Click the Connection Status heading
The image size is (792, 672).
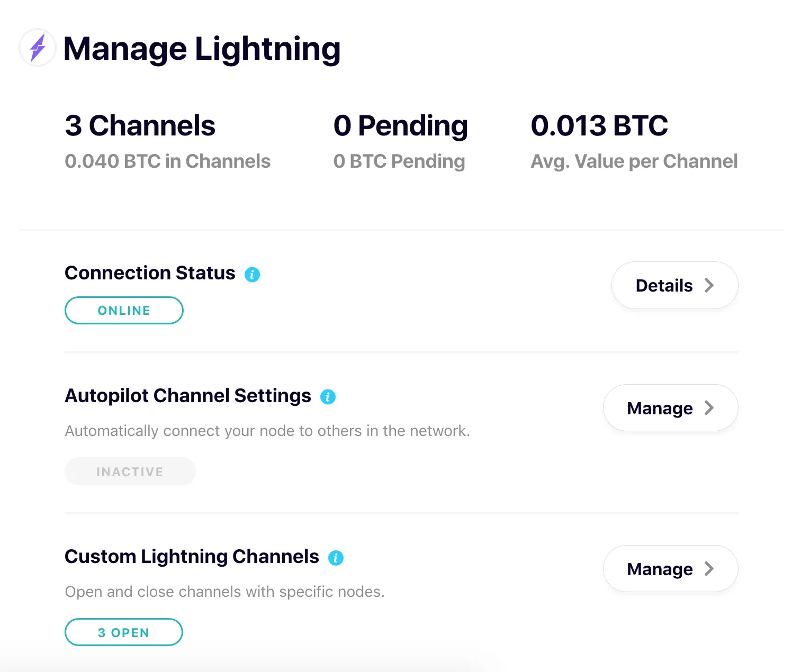point(150,273)
